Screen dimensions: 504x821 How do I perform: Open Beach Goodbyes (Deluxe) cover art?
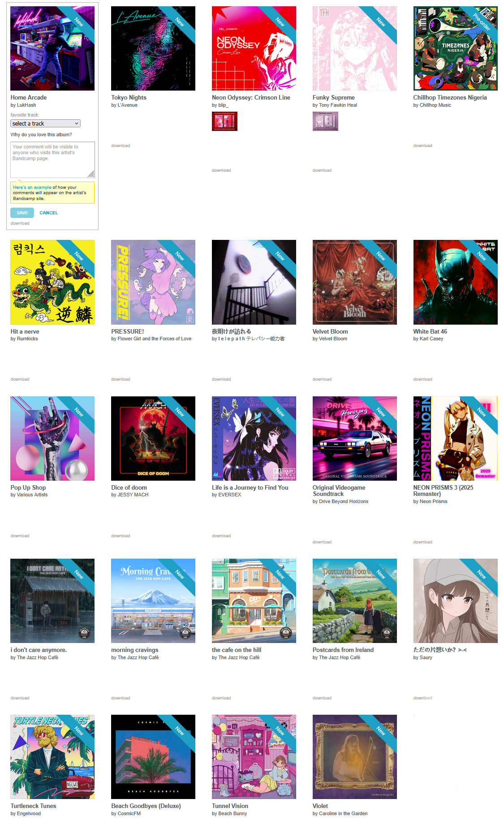[x=153, y=757]
